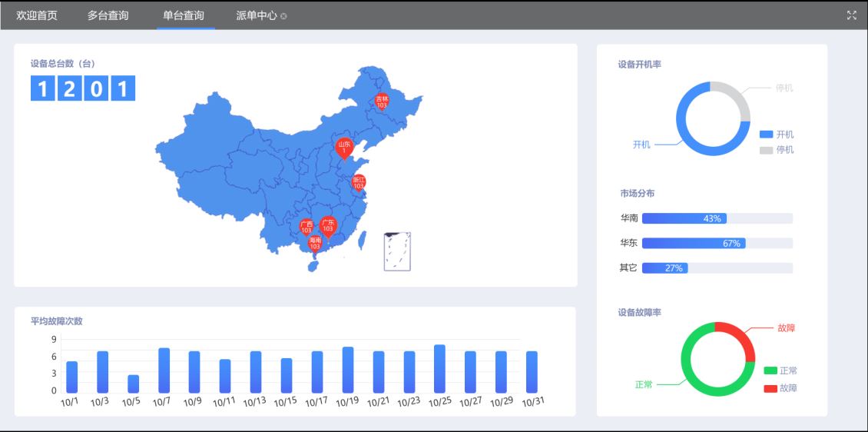Toggle the 故障 legend in the fault rate chart
868x432 pixels.
[x=780, y=388]
